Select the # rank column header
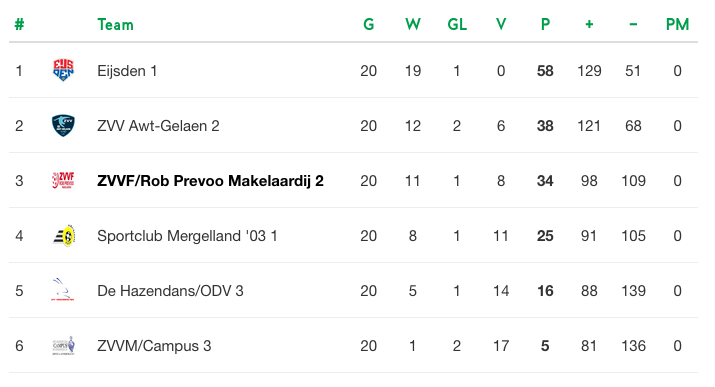 (19, 25)
